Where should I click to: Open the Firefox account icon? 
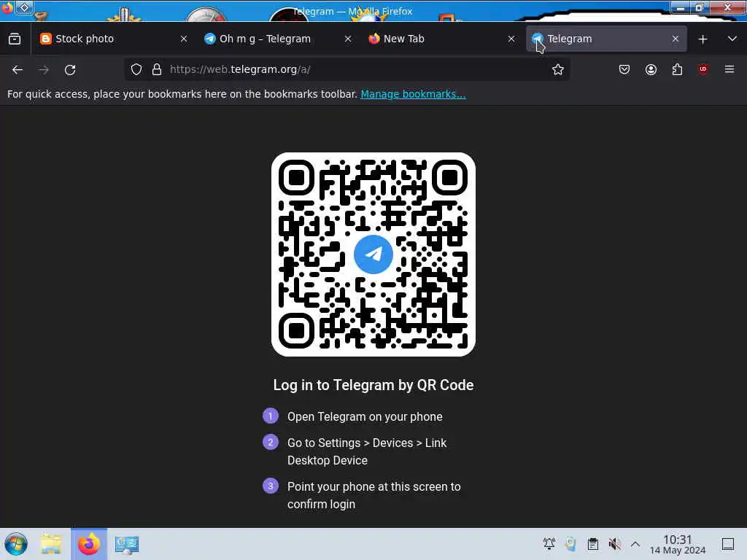point(651,69)
